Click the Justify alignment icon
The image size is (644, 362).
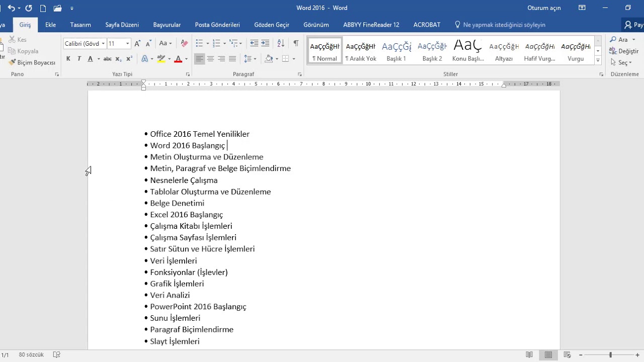[x=232, y=59]
